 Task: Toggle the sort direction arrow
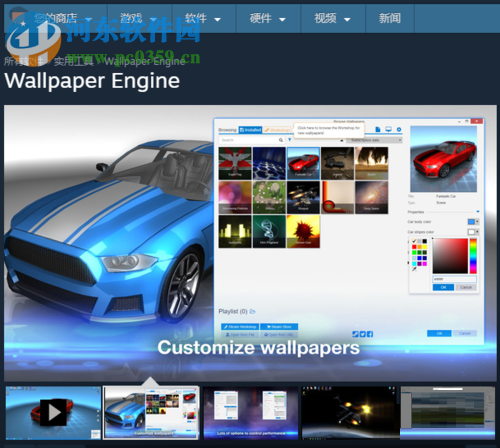coord(342,140)
